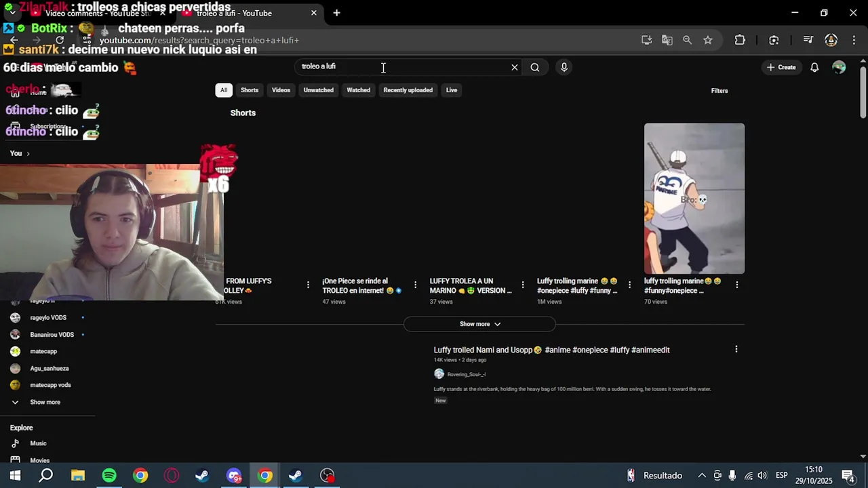Select the 'Watched' filter chip

click(x=358, y=90)
